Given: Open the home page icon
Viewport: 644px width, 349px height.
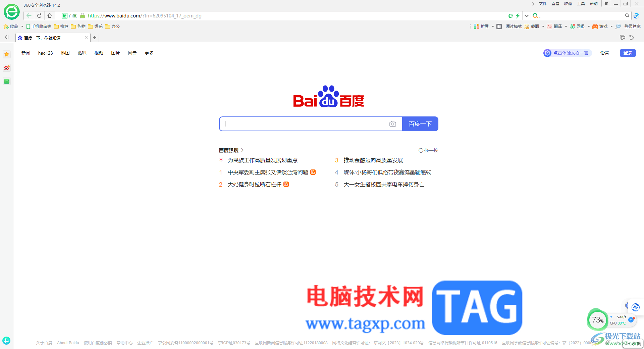Looking at the screenshot, I should pyautogui.click(x=50, y=15).
